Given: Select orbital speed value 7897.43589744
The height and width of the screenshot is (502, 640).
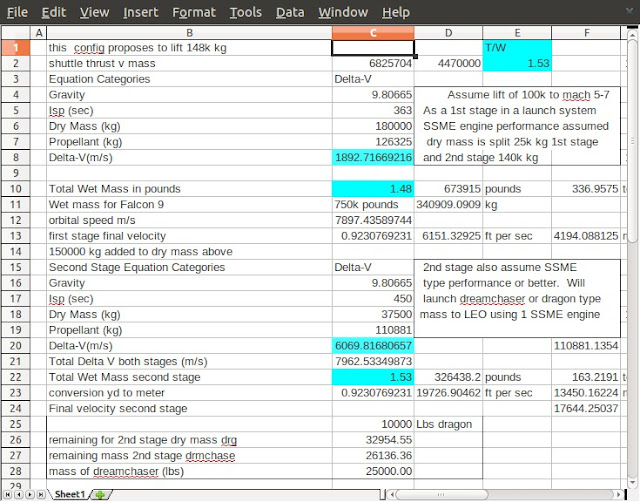Looking at the screenshot, I should point(373,220).
